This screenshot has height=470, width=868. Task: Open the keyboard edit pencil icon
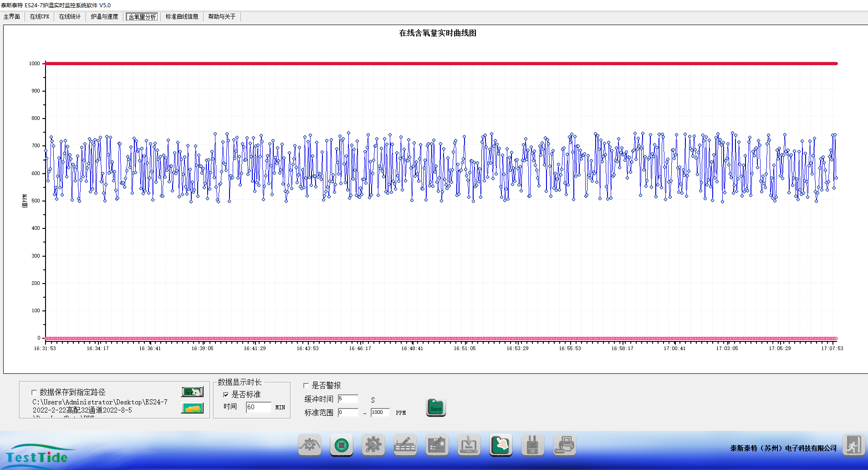[x=405, y=445]
